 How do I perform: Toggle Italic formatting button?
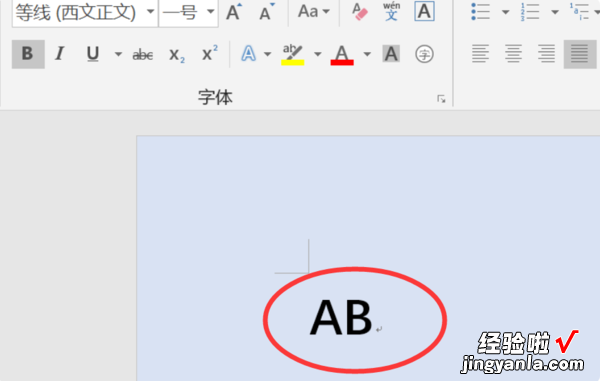pos(60,54)
